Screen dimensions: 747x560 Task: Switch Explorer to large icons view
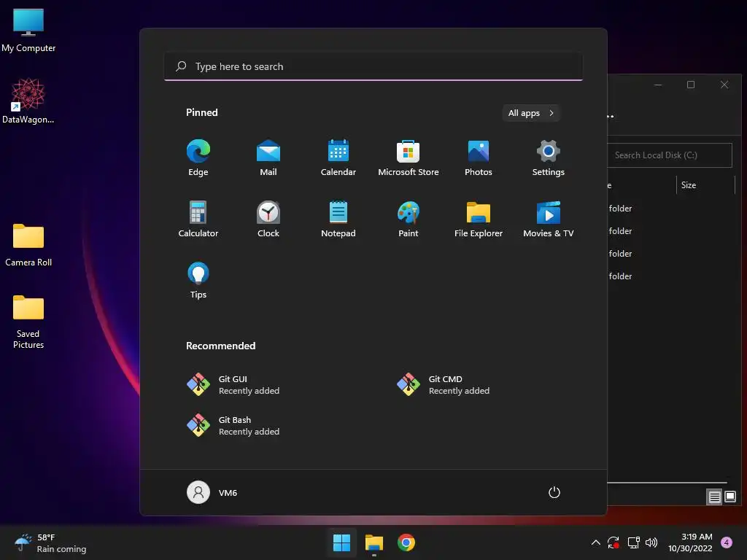point(729,497)
